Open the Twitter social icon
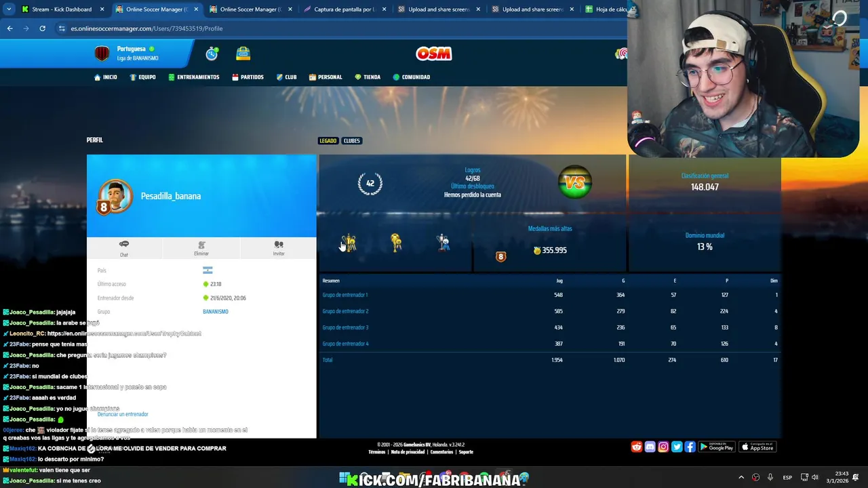The width and height of the screenshot is (868, 488). coord(677,447)
